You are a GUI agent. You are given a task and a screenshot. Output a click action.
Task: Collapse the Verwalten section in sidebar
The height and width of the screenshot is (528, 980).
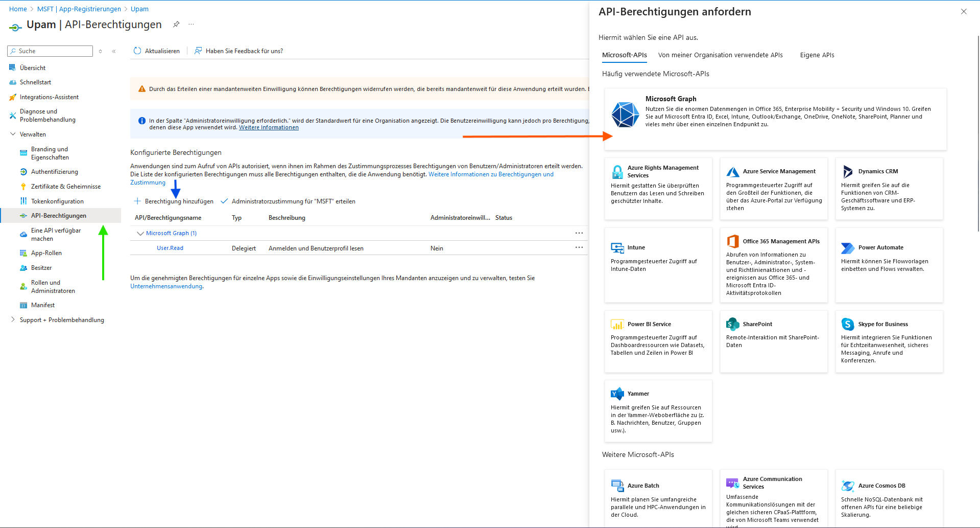tap(13, 134)
